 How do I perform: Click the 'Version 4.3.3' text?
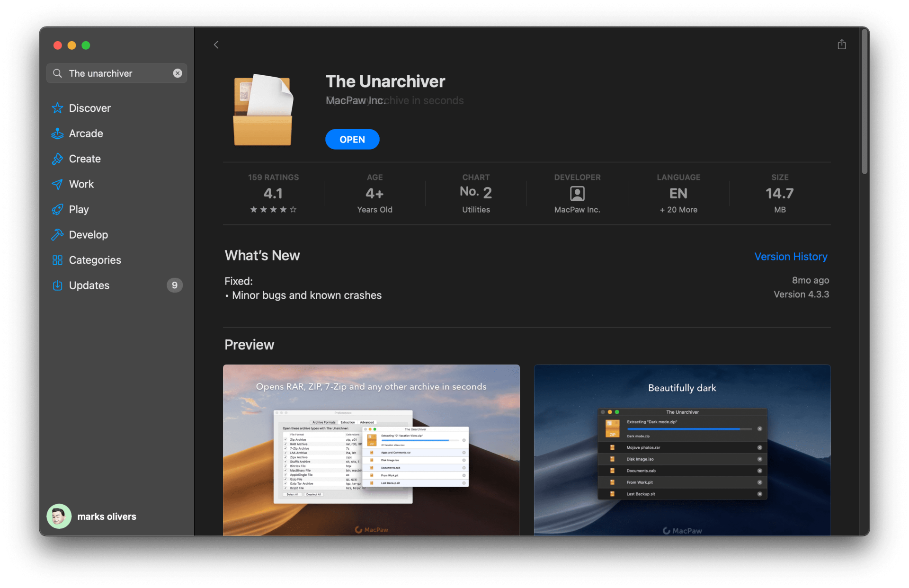tap(801, 294)
